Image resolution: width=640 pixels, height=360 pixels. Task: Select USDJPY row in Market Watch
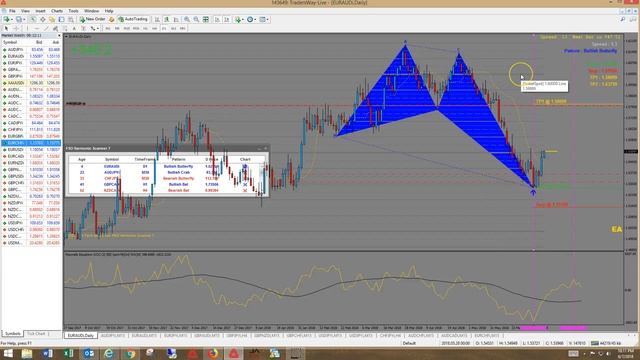click(31, 223)
